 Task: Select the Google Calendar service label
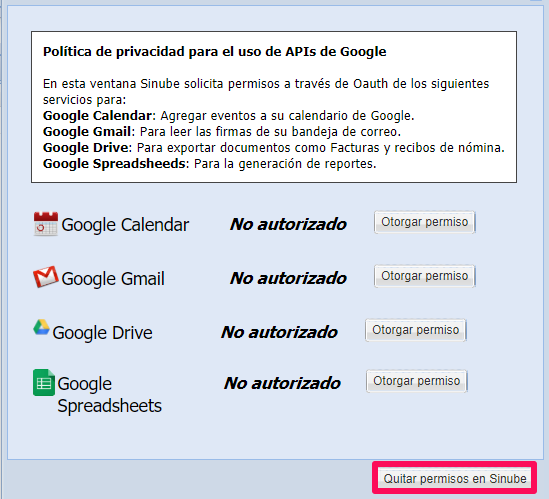coord(125,225)
